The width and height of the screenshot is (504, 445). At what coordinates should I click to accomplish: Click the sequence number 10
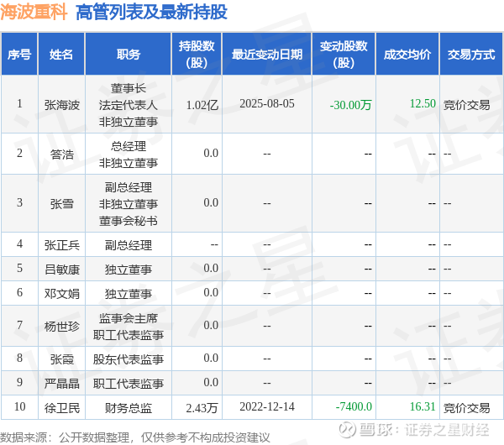(x=19, y=406)
